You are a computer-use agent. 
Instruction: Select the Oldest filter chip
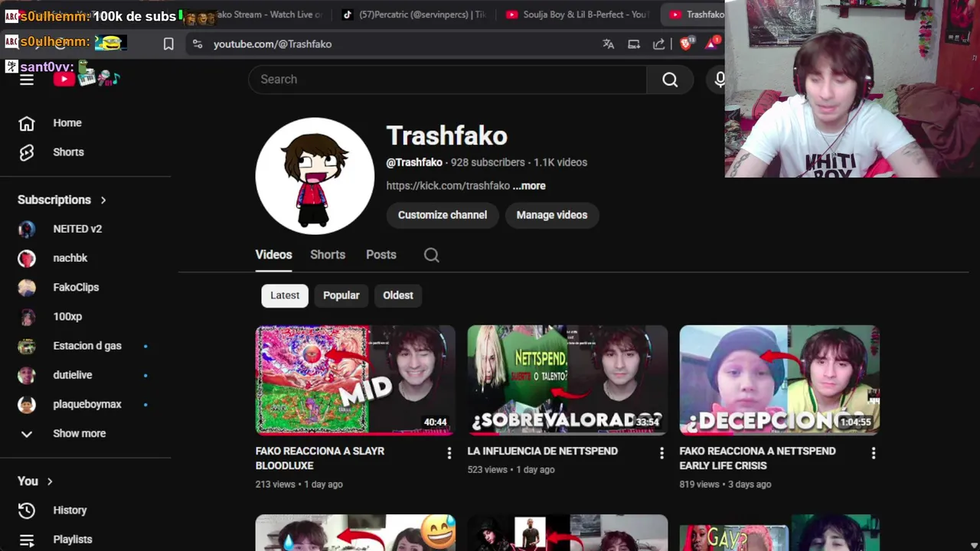click(x=398, y=295)
